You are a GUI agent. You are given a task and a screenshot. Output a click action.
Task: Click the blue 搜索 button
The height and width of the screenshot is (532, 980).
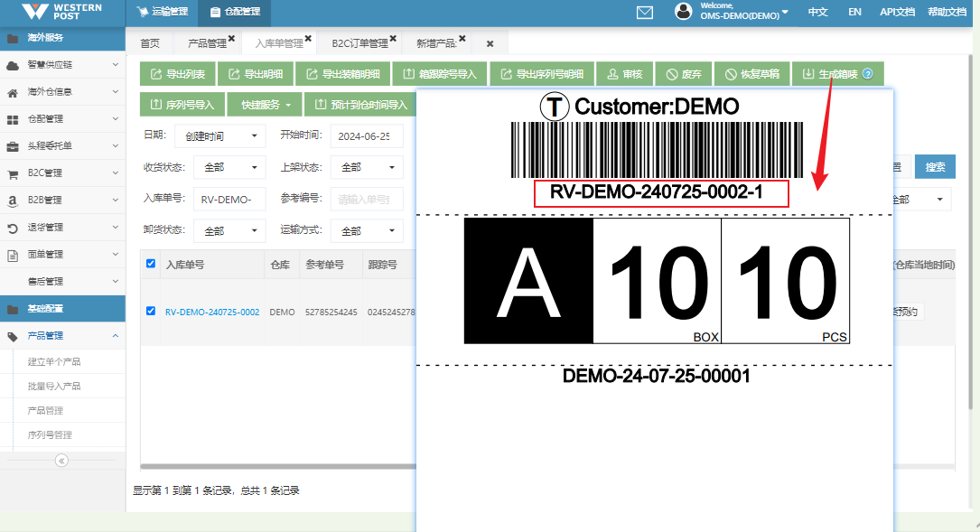tap(935, 167)
